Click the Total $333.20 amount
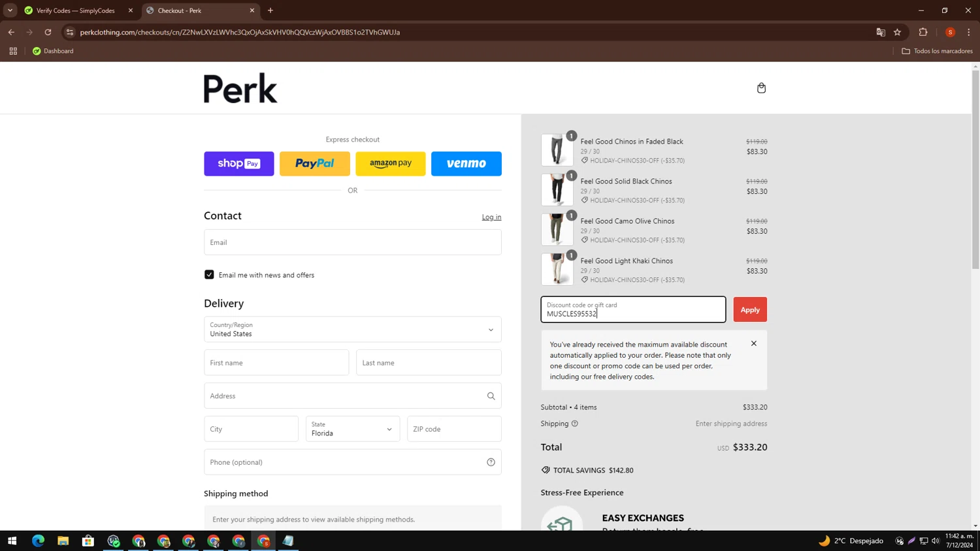This screenshot has height=551, width=980. pyautogui.click(x=750, y=447)
